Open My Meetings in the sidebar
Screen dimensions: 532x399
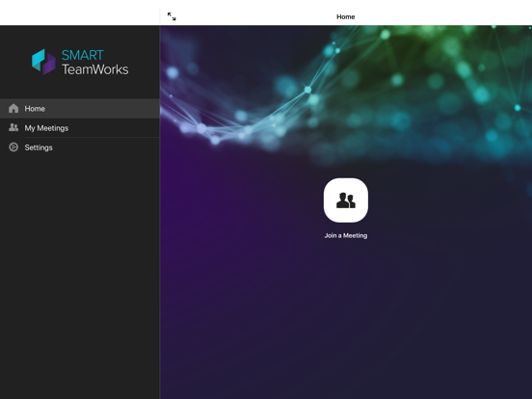click(x=80, y=128)
